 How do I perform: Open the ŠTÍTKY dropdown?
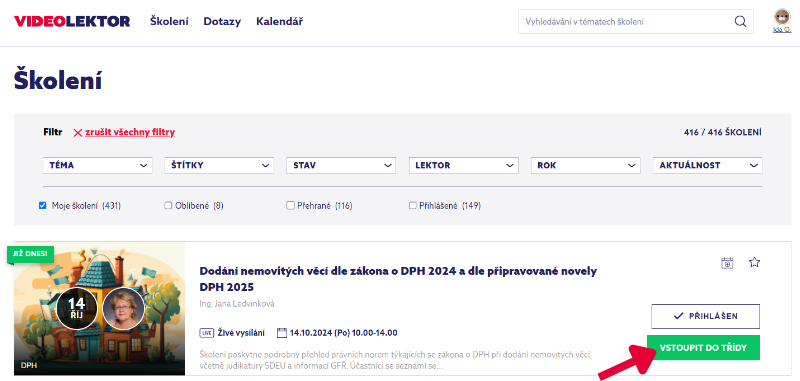coord(219,165)
